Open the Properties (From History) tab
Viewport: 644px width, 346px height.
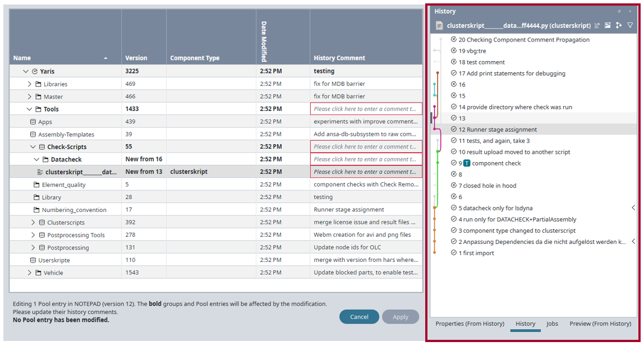tap(470, 324)
